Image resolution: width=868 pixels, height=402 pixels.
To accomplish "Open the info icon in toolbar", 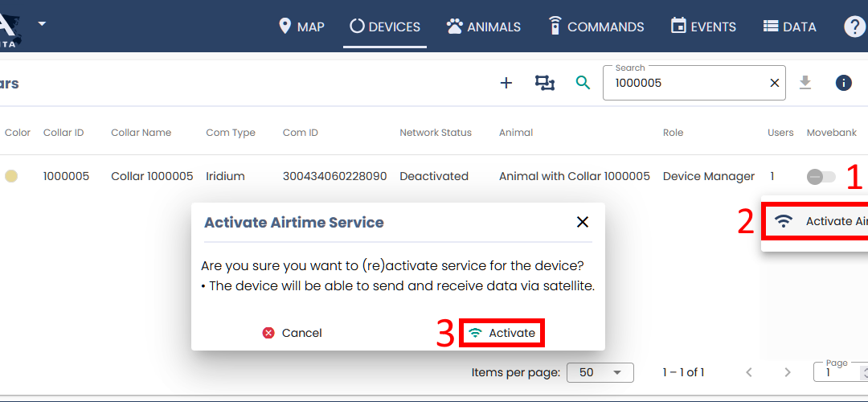I will [x=843, y=83].
